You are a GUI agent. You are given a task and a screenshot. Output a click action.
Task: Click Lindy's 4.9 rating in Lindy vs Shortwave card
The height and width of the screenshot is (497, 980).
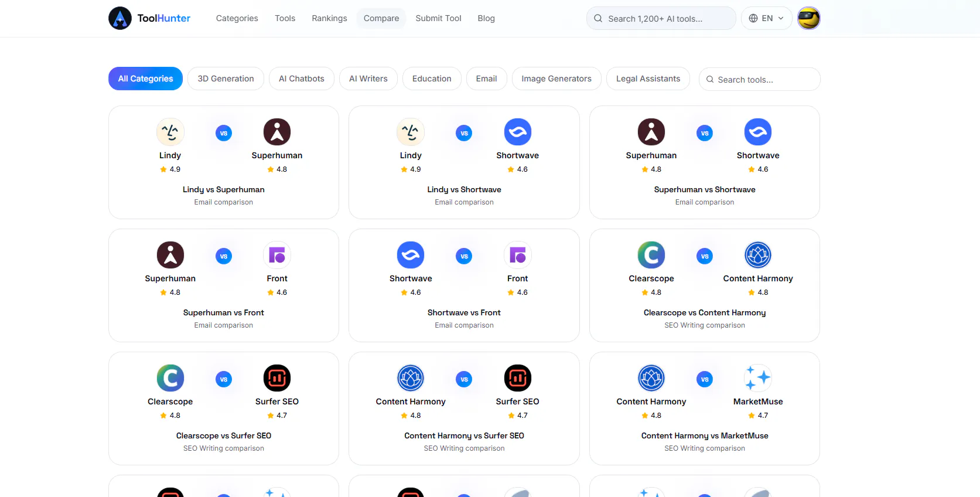[x=411, y=169]
